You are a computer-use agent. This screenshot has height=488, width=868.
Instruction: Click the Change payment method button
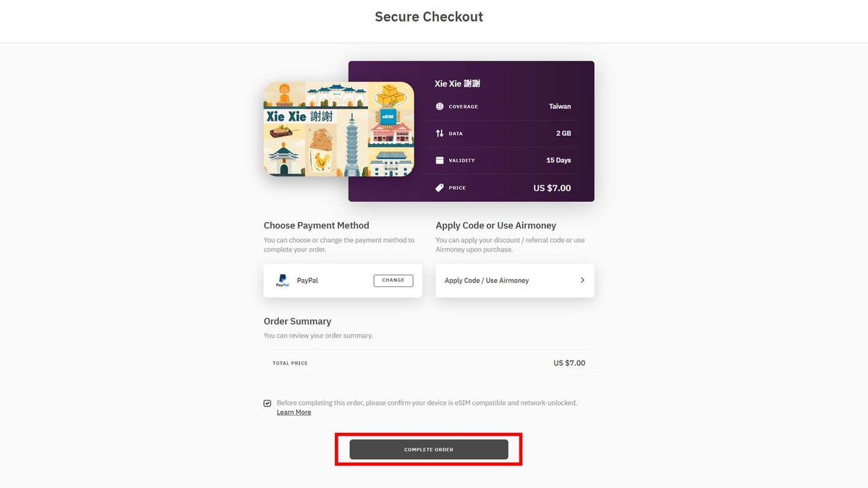coord(393,281)
